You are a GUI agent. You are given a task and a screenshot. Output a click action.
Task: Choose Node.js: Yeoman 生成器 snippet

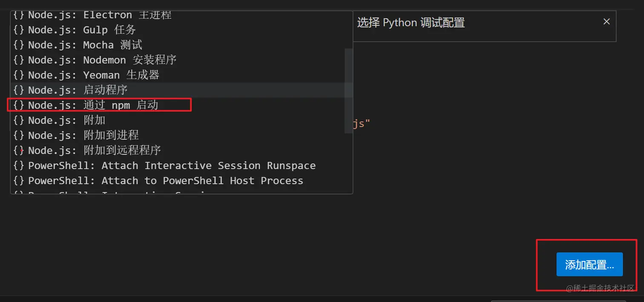pyautogui.click(x=94, y=75)
